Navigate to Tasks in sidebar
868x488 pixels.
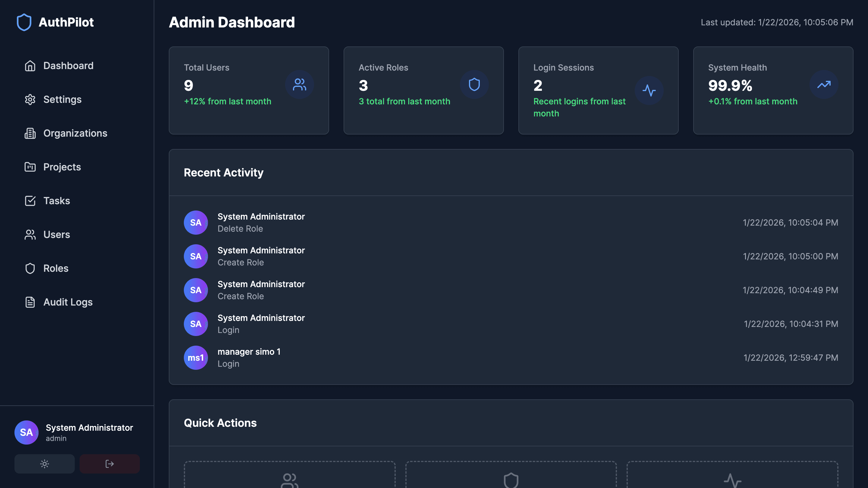57,201
